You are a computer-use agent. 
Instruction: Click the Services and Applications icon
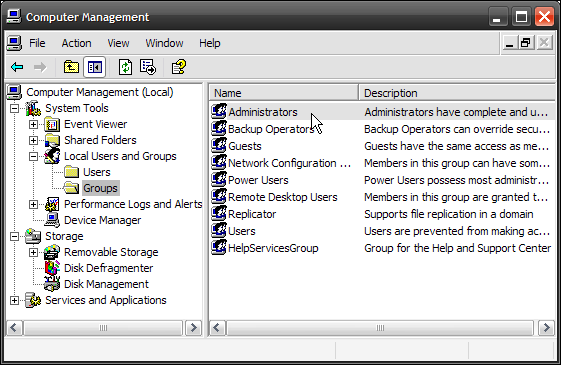coord(33,300)
